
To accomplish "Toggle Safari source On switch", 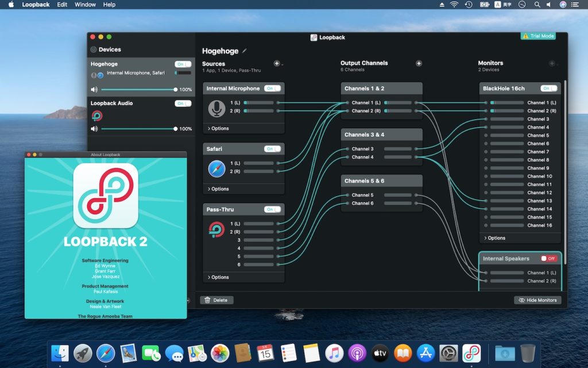I will (272, 149).
